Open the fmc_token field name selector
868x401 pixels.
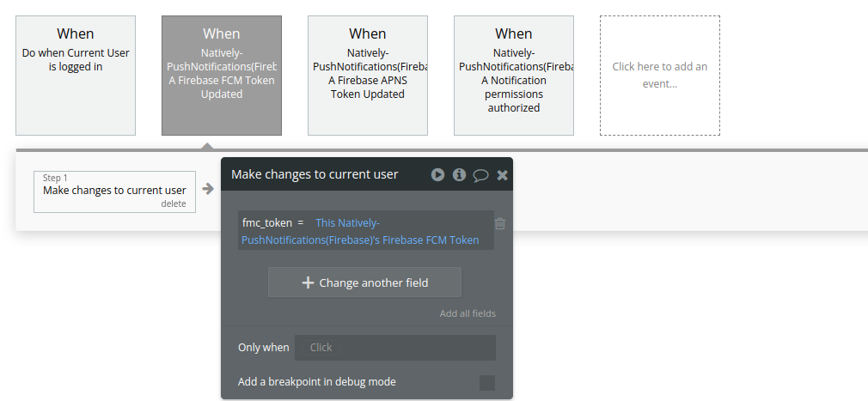266,223
